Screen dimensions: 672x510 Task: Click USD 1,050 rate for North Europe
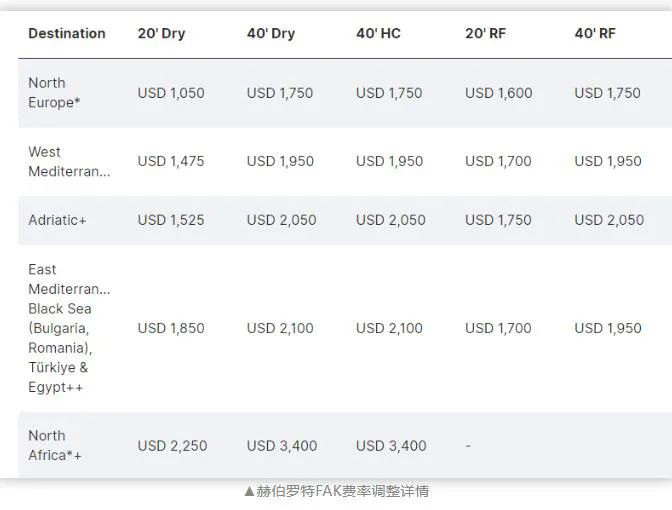[171, 93]
